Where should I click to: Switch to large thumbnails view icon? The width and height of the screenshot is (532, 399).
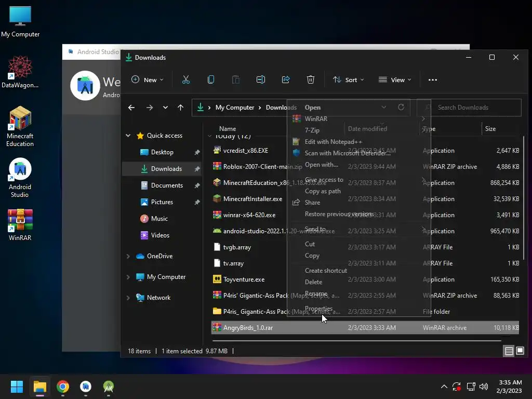pyautogui.click(x=520, y=351)
